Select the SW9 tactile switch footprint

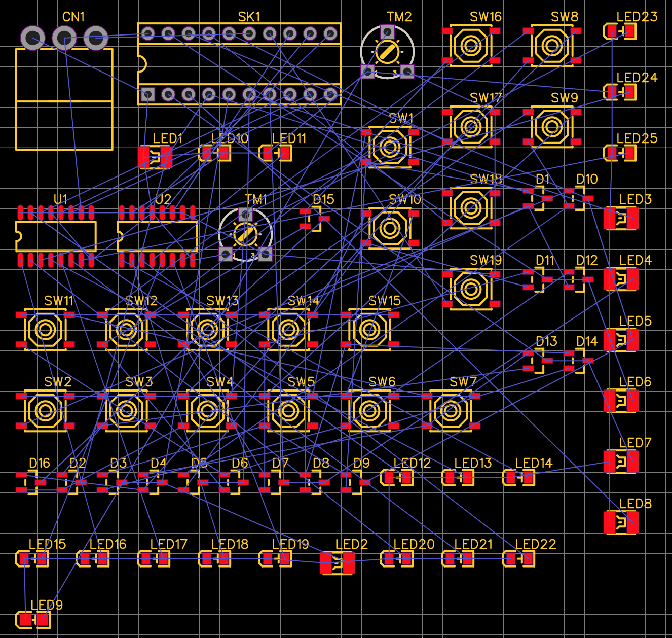tap(552, 127)
